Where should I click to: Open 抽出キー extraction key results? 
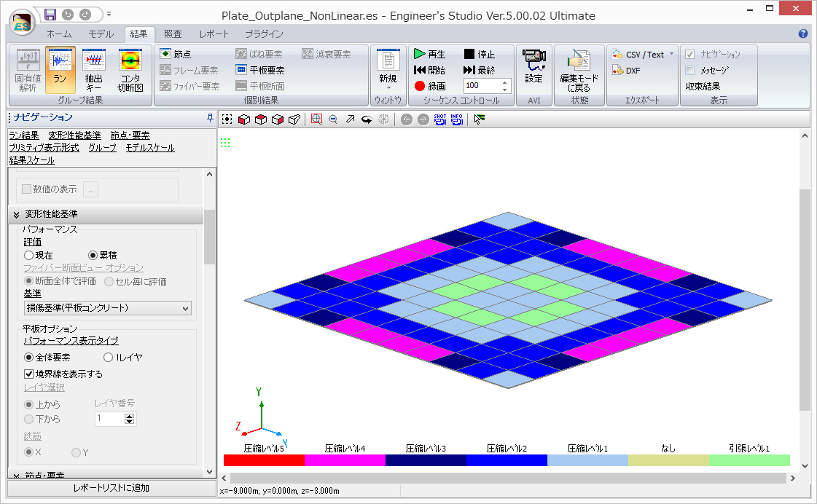[94, 71]
